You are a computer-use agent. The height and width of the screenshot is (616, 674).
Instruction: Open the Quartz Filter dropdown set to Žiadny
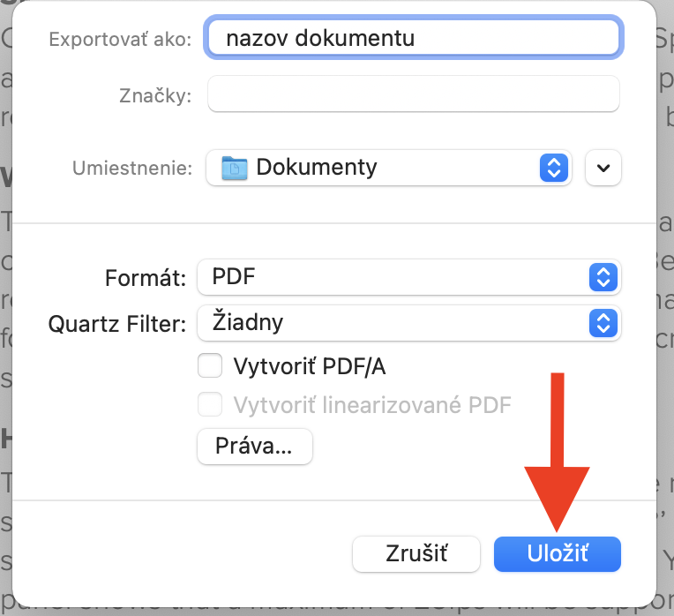pos(408,324)
